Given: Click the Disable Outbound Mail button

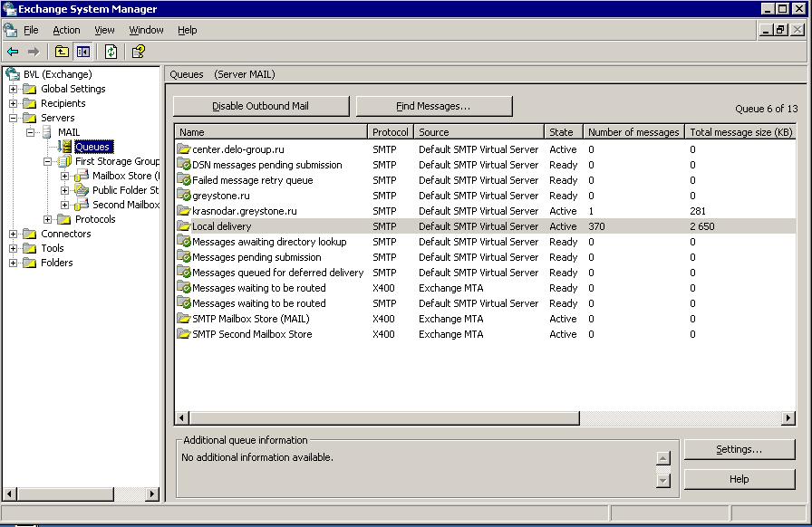Looking at the screenshot, I should (x=261, y=106).
